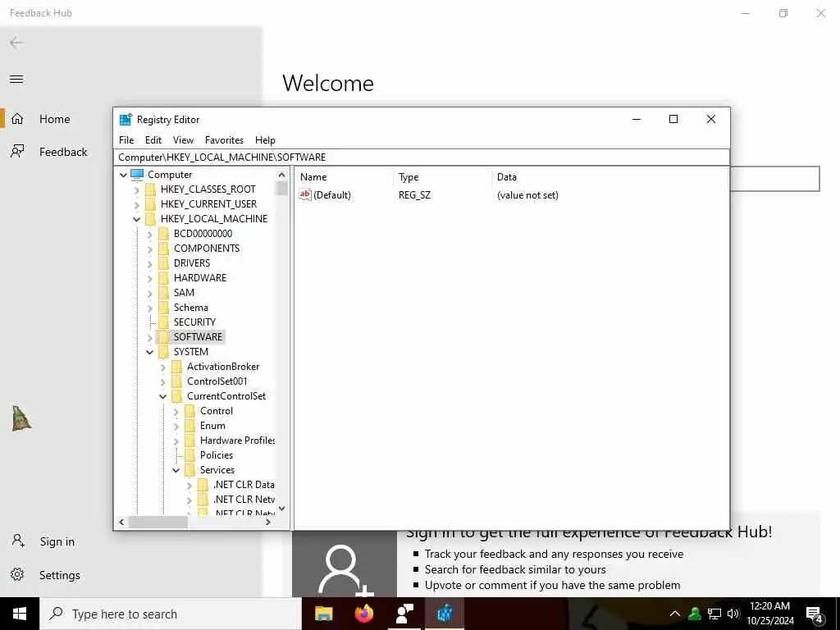
Task: Click the add-account avatar tile in Feedback Hub
Action: 345,564
